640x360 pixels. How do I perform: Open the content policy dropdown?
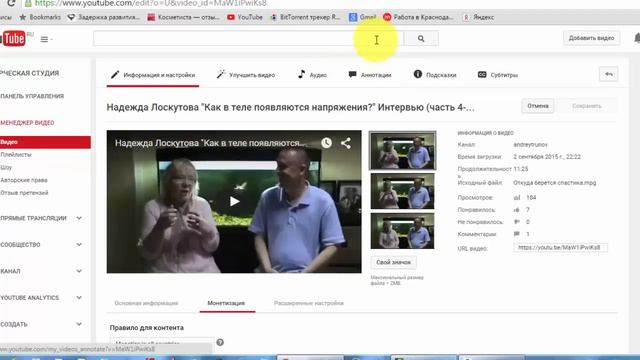(162, 343)
